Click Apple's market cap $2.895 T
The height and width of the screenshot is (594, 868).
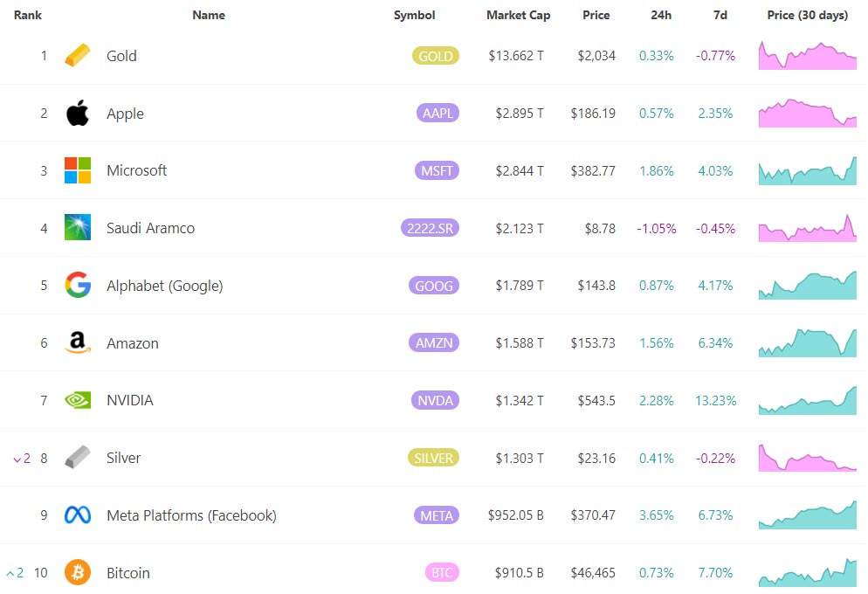click(x=520, y=114)
